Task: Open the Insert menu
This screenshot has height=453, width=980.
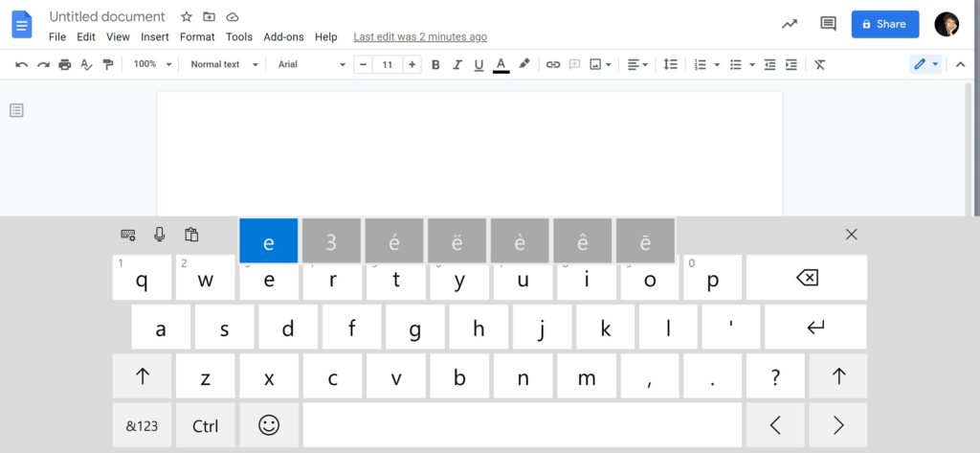Action: [x=154, y=37]
